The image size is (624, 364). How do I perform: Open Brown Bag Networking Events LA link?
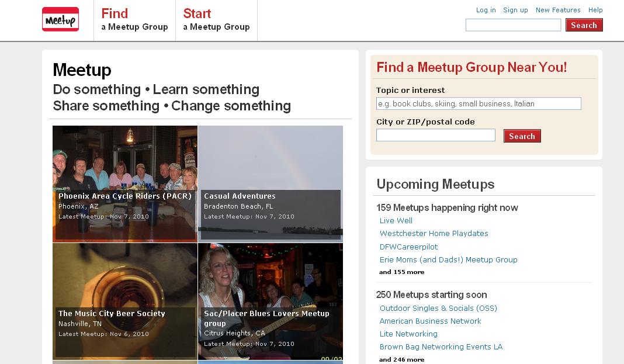441,347
